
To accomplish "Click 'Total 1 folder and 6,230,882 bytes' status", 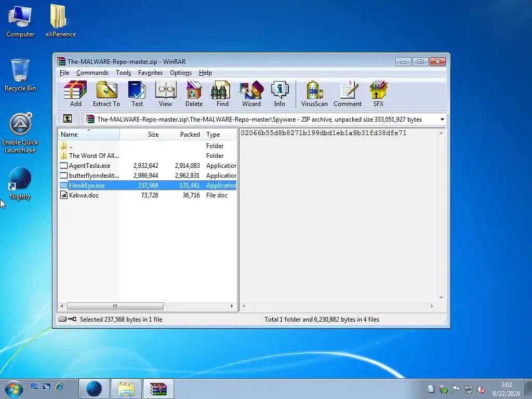I will (x=322, y=320).
